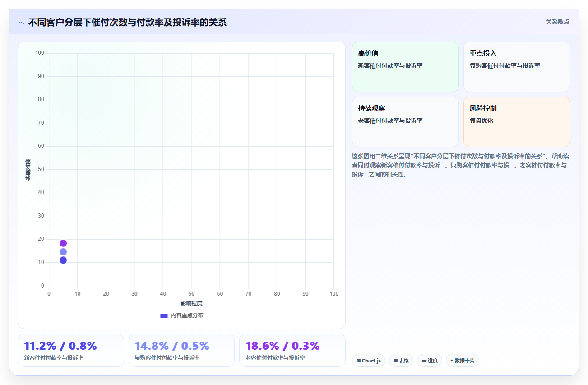The width and height of the screenshot is (588, 385).
Task: Click the 实施难度 y-axis title
Action: (28, 170)
